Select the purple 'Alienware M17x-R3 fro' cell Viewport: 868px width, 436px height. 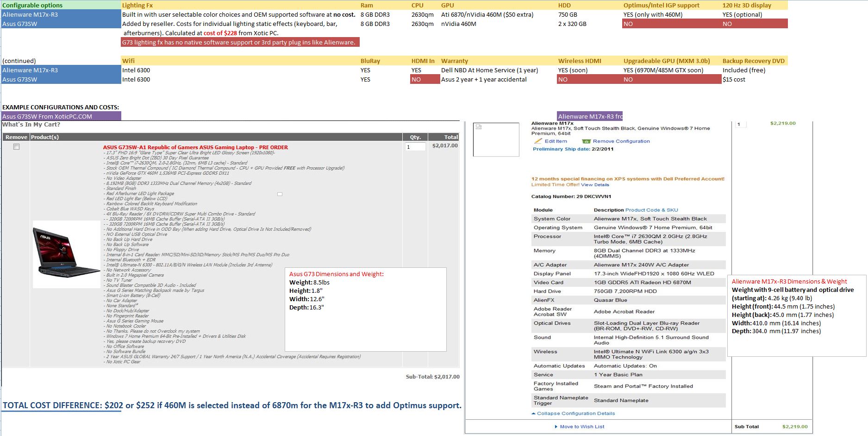[590, 116]
